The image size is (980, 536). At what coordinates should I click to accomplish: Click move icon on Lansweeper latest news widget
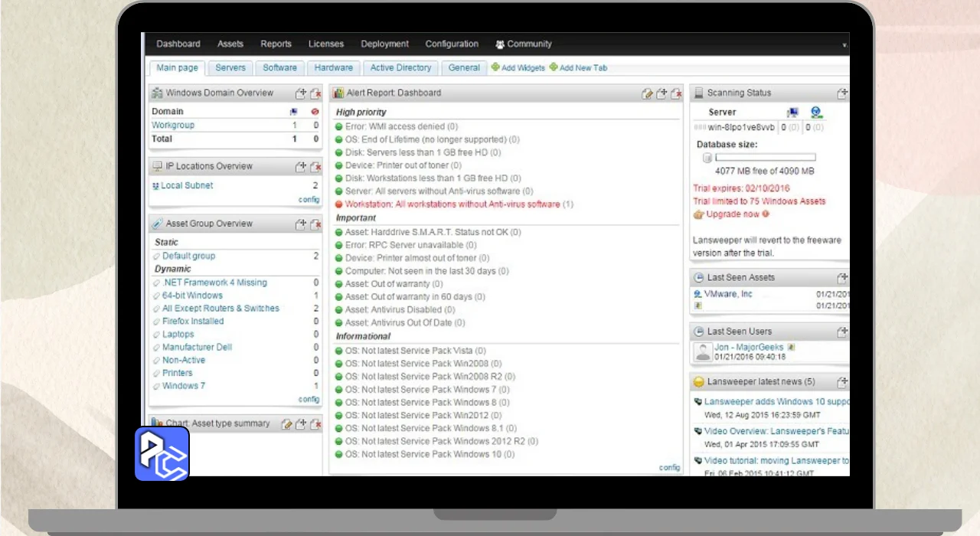843,381
